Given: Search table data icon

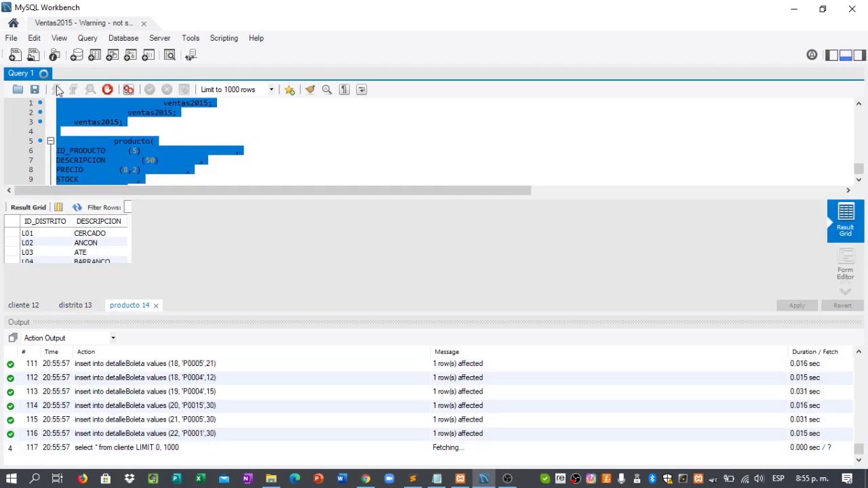Looking at the screenshot, I should coord(170,55).
